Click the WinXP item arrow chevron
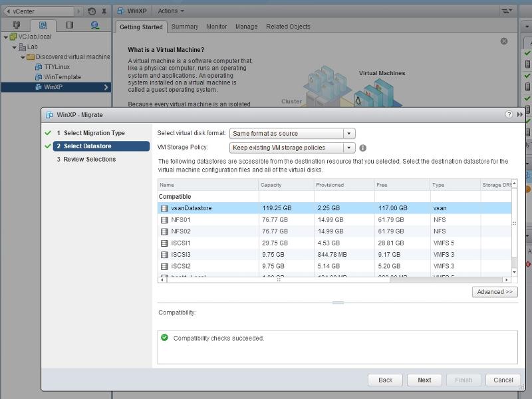 pyautogui.click(x=106, y=87)
